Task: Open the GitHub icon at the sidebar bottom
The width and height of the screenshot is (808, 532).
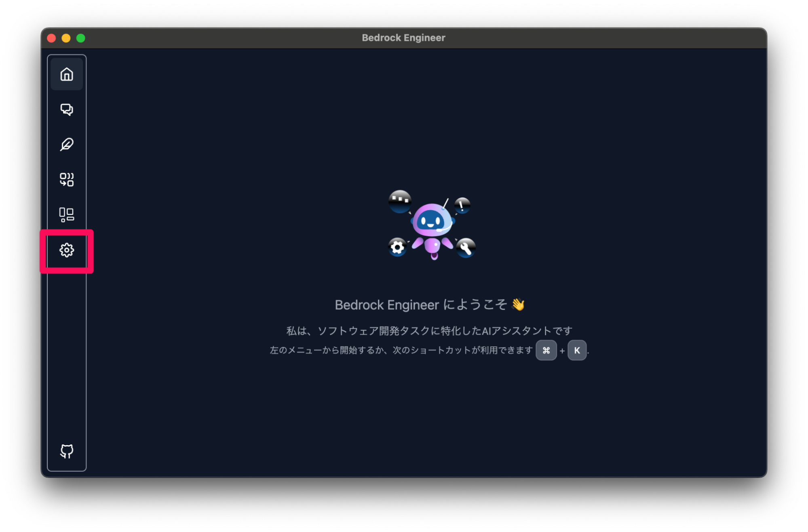Action: point(67,451)
